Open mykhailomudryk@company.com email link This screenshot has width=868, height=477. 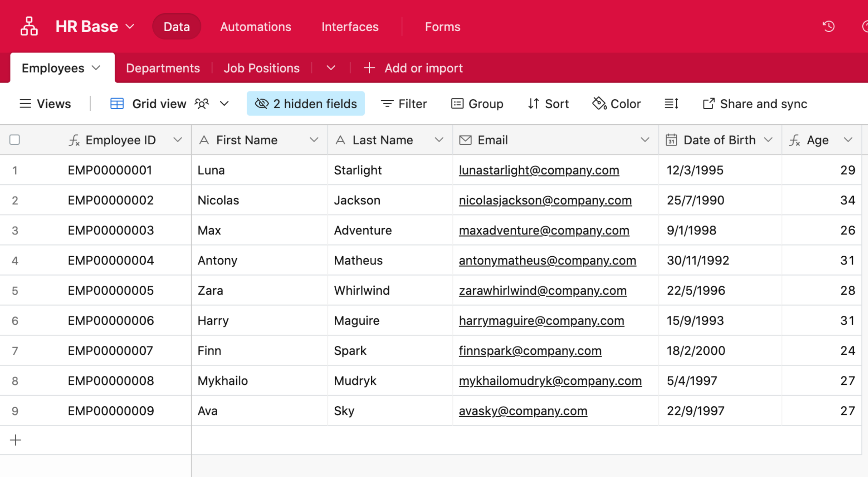click(x=550, y=381)
